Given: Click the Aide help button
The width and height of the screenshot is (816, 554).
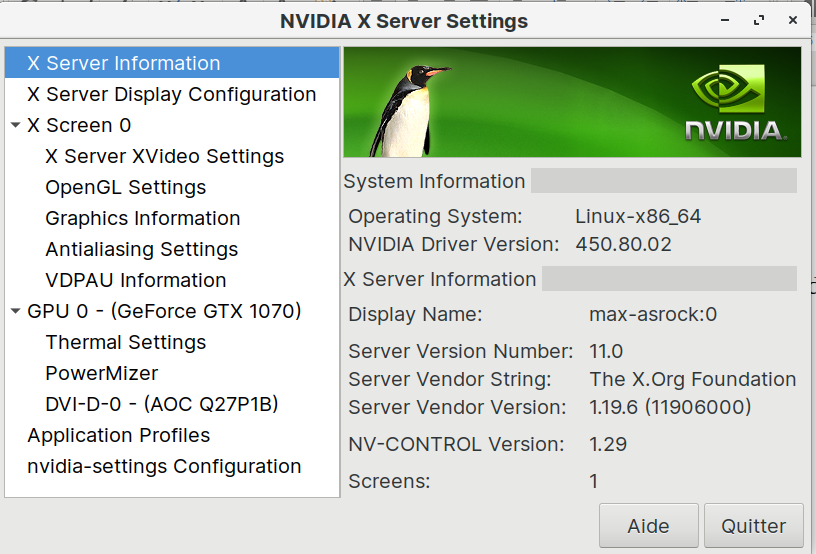Looking at the screenshot, I should (648, 526).
